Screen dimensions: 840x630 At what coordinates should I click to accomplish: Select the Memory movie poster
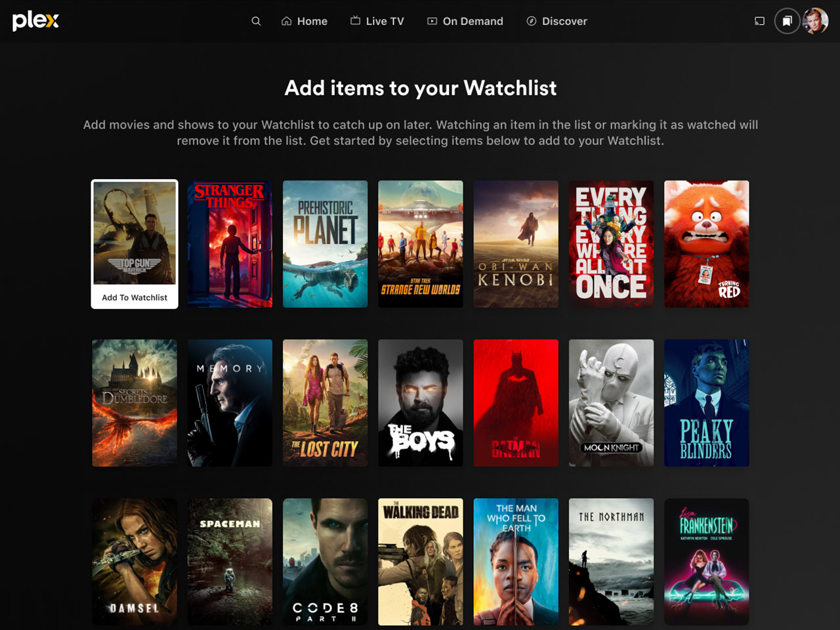click(230, 403)
